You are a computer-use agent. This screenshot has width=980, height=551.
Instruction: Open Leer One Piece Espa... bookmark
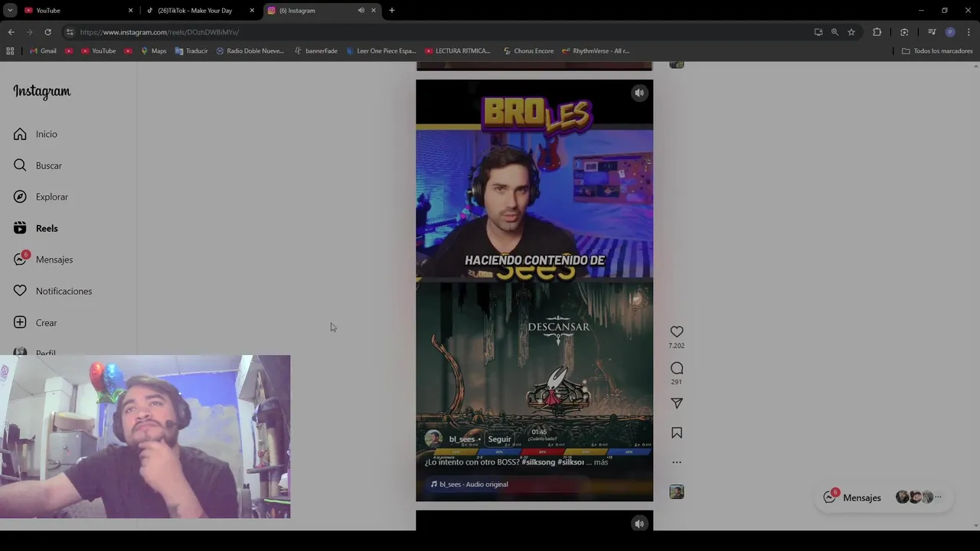coord(381,51)
